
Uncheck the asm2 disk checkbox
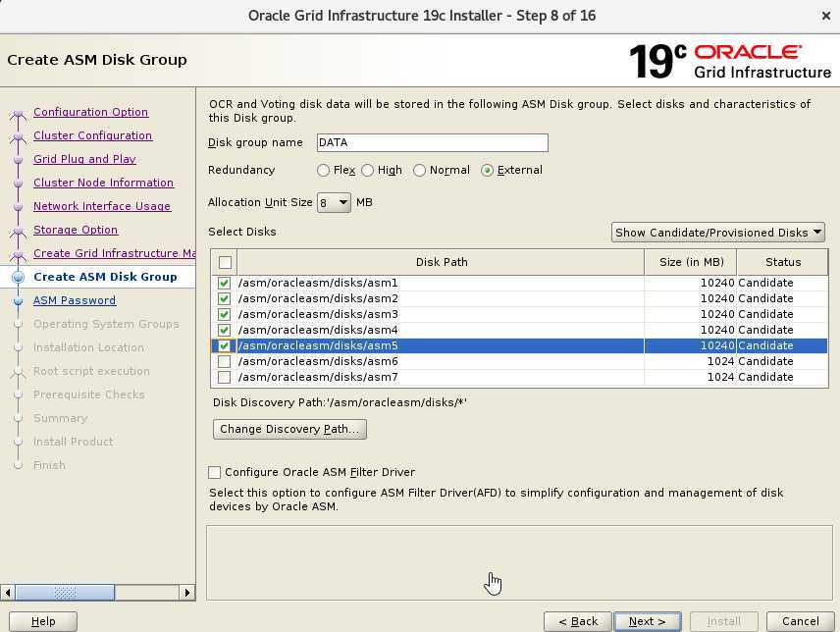225,298
